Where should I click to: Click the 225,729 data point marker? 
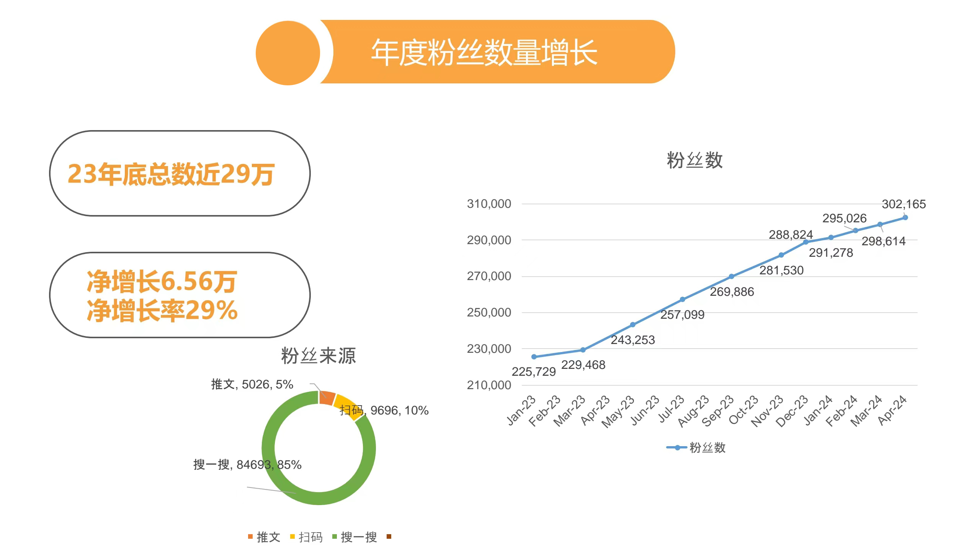pyautogui.click(x=534, y=357)
